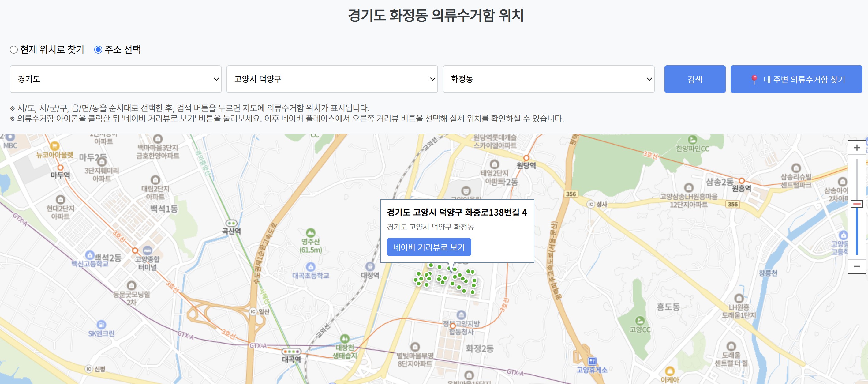Click the 뉴코아아울렛 shopping icon
The width and height of the screenshot is (868, 384).
click(54, 146)
